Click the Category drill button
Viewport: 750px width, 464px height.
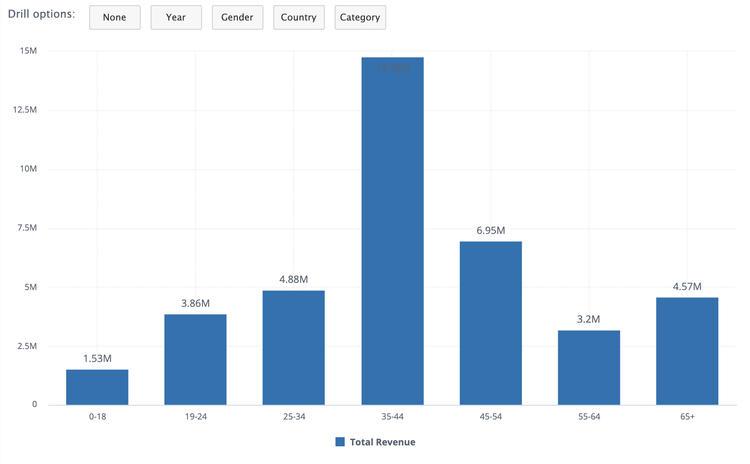pyautogui.click(x=360, y=18)
